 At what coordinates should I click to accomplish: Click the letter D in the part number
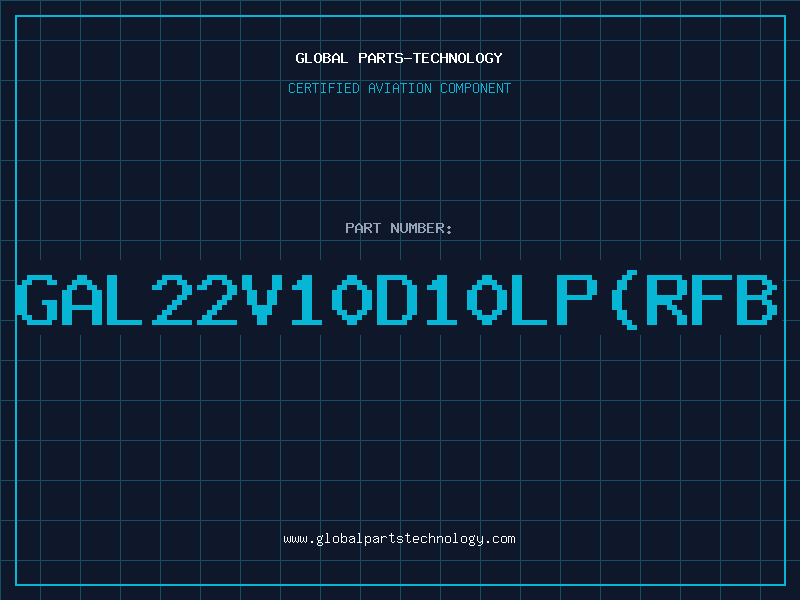pos(396,300)
